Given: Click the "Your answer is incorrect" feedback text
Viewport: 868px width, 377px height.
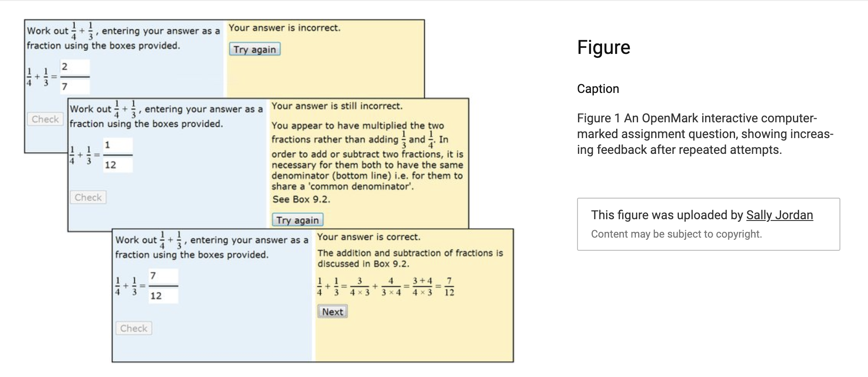Looking at the screenshot, I should pos(285,28).
